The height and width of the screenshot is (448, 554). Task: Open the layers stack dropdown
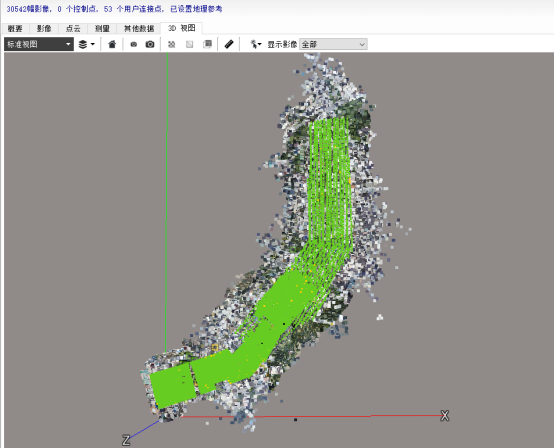point(86,44)
